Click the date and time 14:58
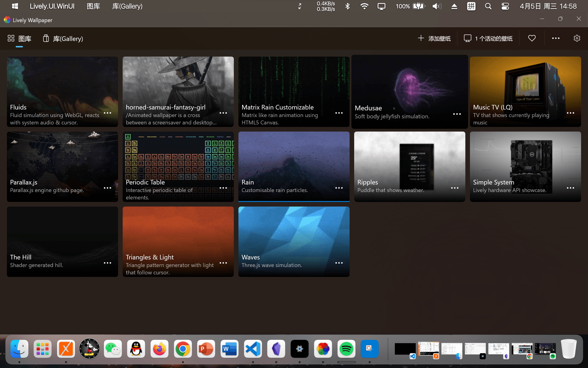Image resolution: width=588 pixels, height=368 pixels. 548,6
